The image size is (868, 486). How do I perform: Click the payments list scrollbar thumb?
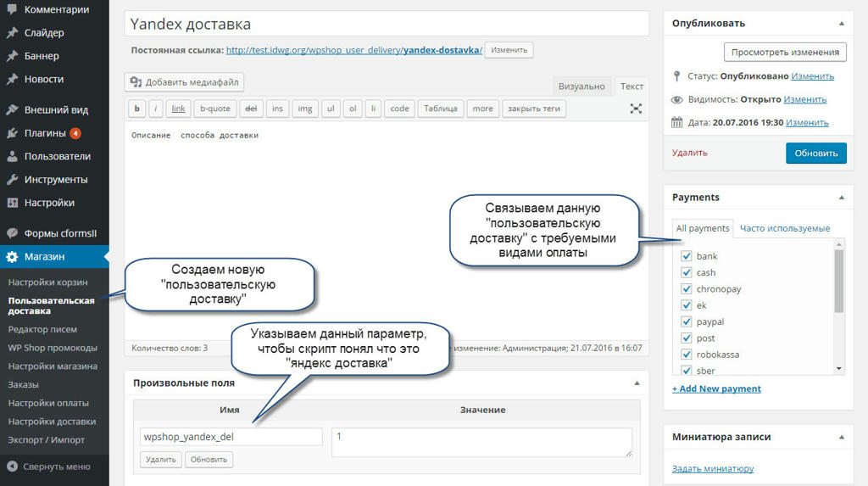[x=838, y=281]
